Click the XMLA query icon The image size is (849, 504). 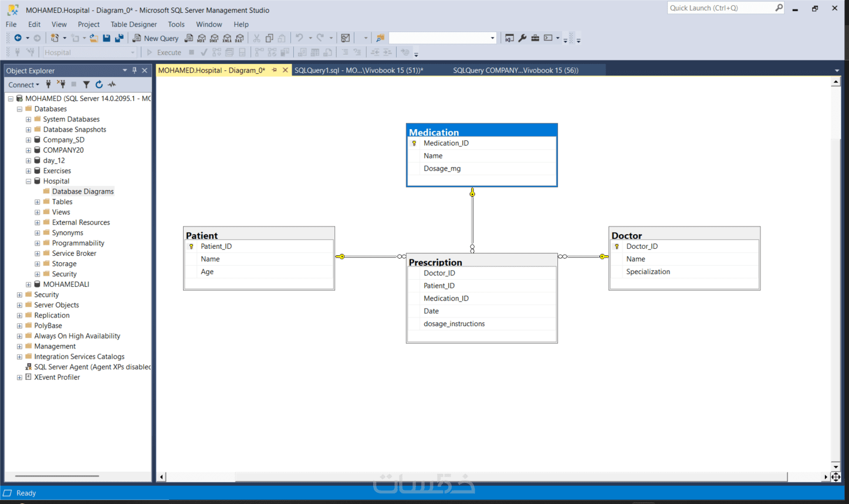(226, 38)
